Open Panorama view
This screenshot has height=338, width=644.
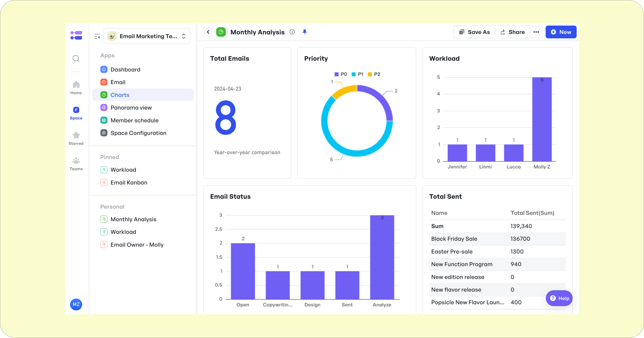point(143,108)
